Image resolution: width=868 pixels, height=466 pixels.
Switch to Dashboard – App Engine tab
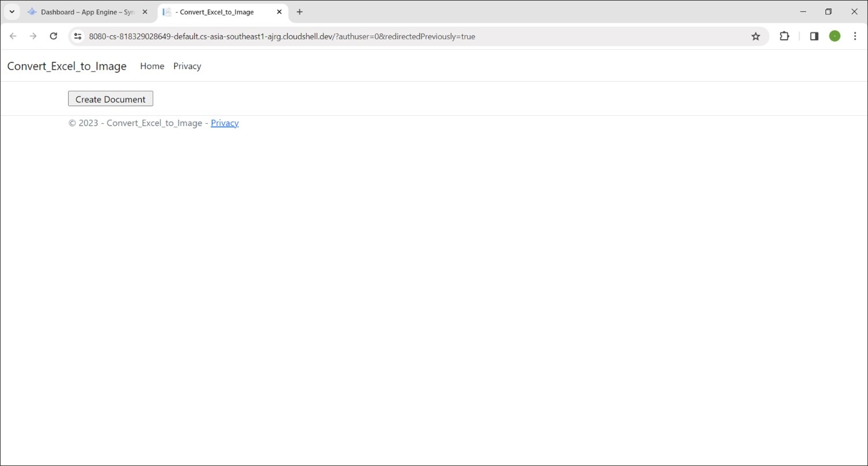[84, 12]
